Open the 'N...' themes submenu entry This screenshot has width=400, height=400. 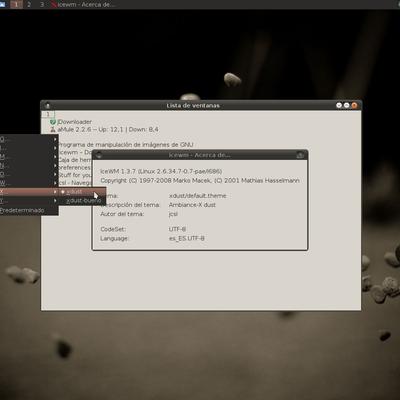[x=29, y=165]
